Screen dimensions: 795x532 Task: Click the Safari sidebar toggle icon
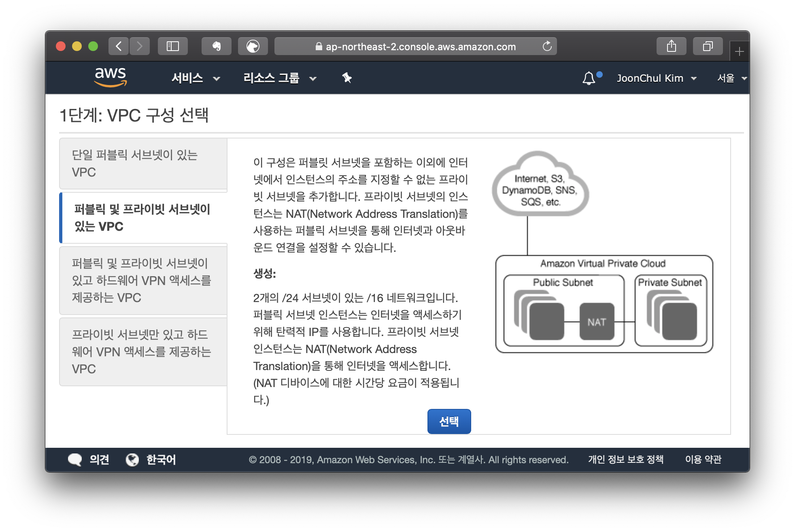(x=173, y=46)
